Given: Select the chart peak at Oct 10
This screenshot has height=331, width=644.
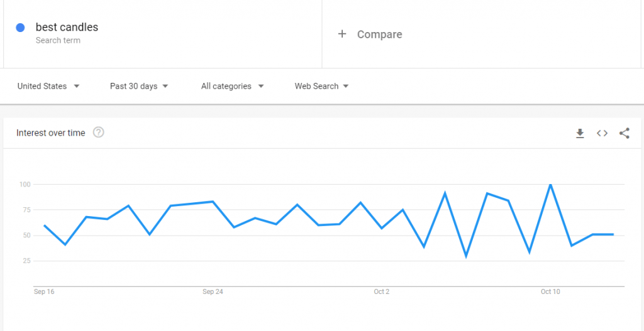Looking at the screenshot, I should [550, 184].
